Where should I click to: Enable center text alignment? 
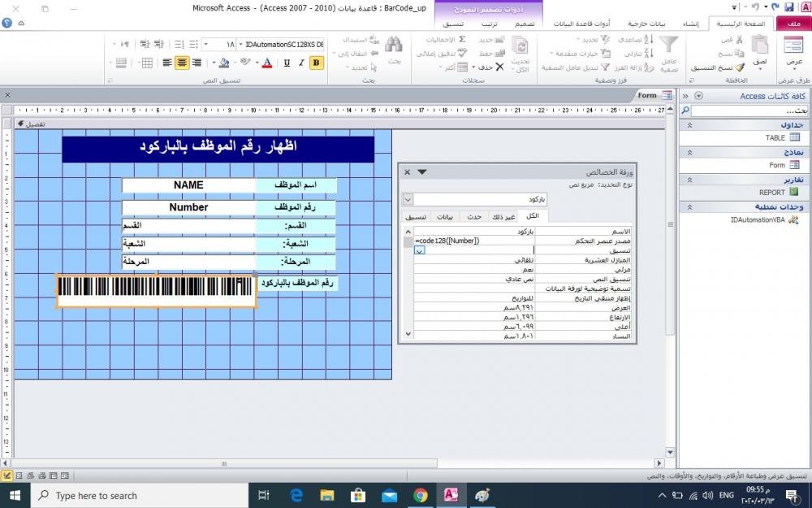tap(182, 63)
